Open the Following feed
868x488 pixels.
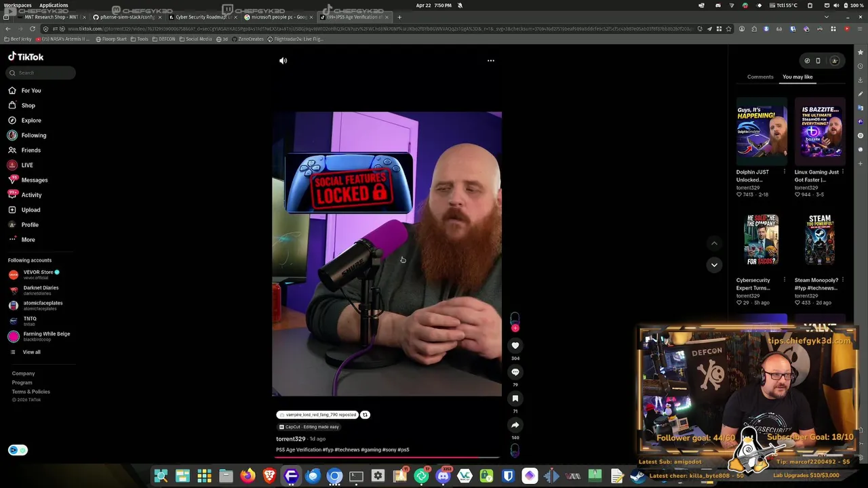click(27, 135)
